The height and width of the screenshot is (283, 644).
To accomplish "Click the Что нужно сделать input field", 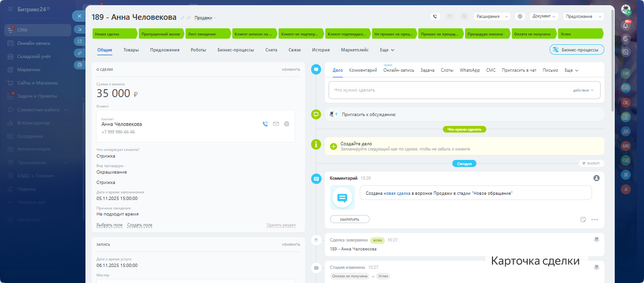I will coord(444,90).
